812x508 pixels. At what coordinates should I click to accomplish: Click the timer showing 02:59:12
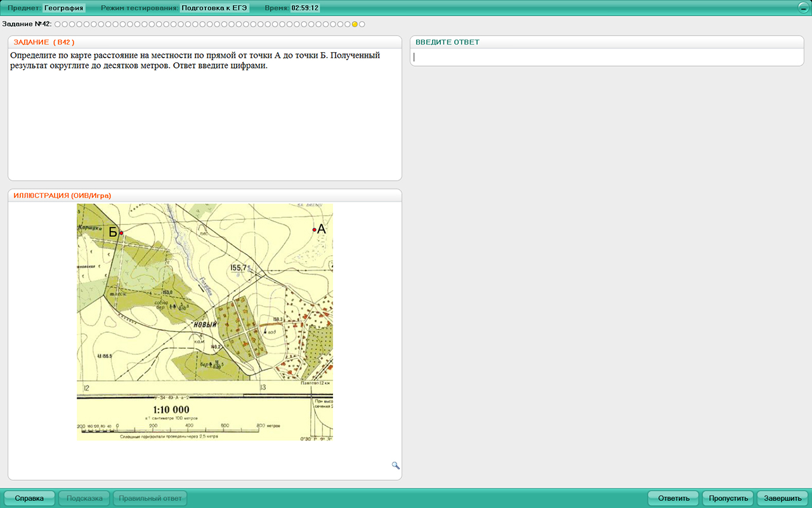[305, 8]
